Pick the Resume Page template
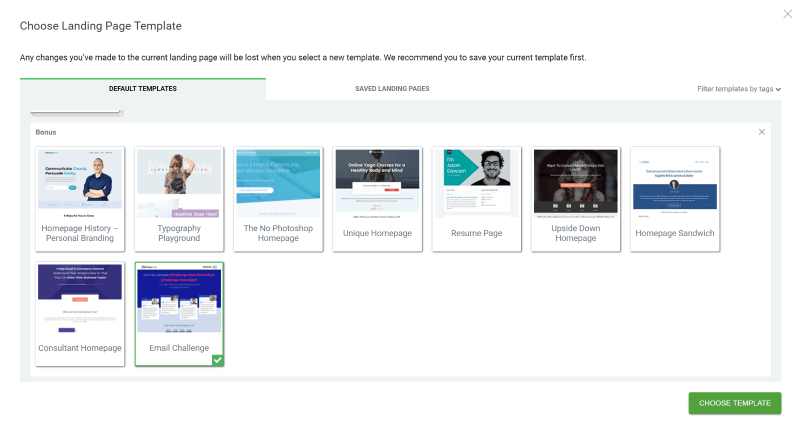This screenshot has height=433, width=800. 476,184
